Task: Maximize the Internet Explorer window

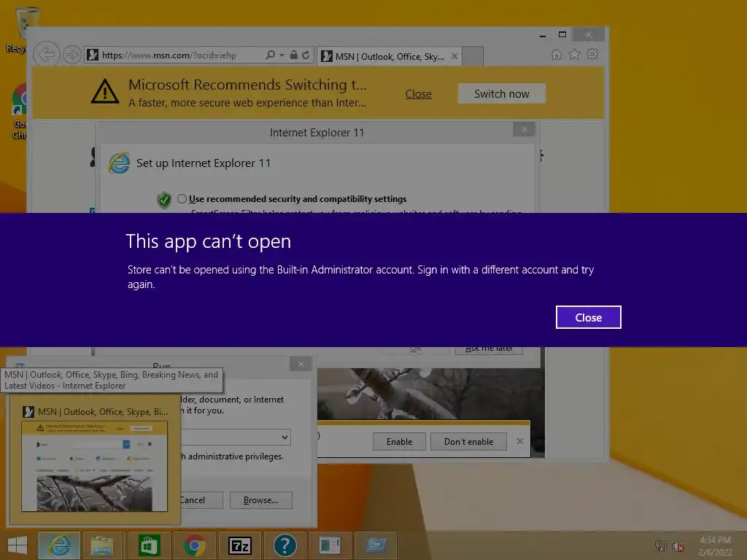Action: point(562,35)
